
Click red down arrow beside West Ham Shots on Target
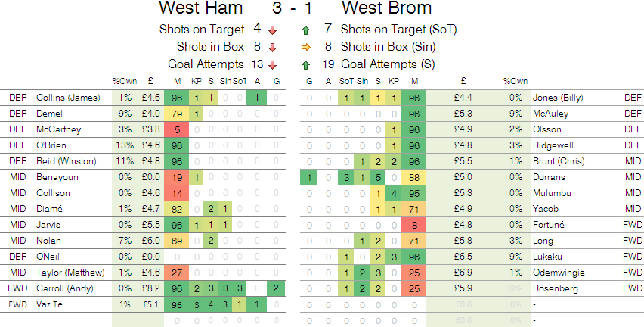[273, 30]
